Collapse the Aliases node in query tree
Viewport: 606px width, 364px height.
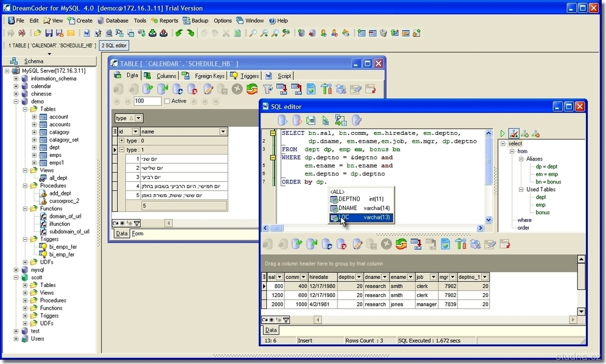pyautogui.click(x=522, y=159)
